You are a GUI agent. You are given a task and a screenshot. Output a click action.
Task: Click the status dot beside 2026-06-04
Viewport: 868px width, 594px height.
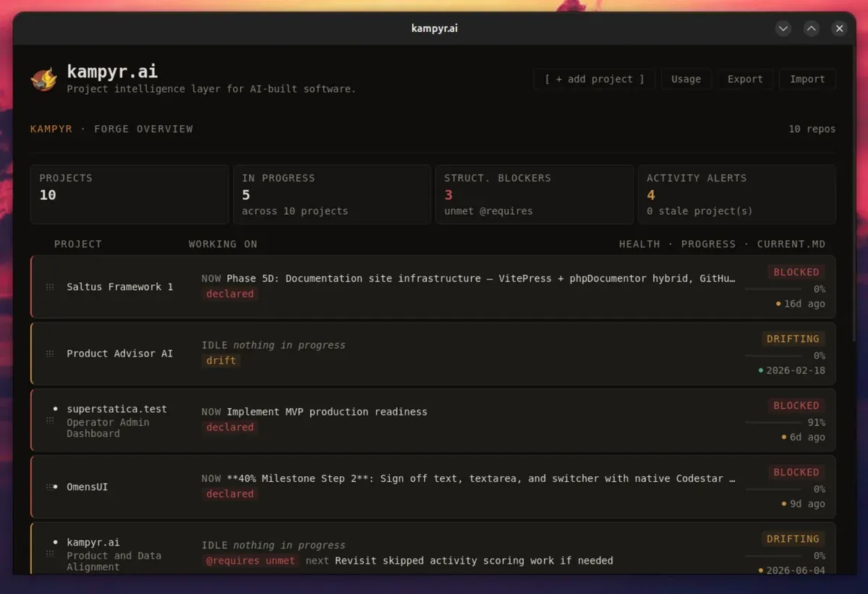761,570
